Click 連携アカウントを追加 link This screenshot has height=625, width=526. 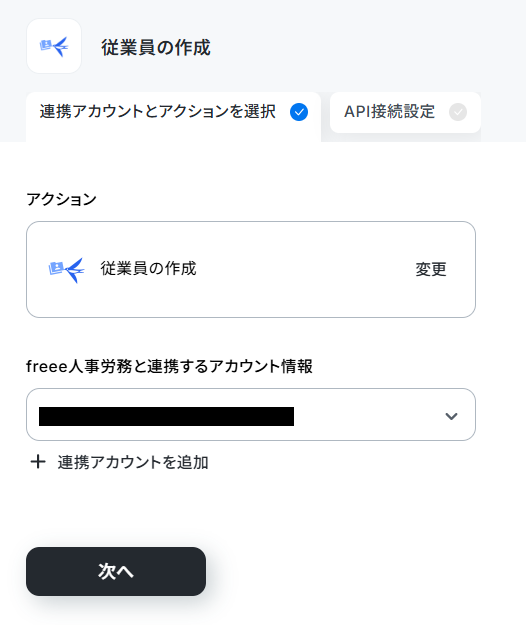pos(133,462)
